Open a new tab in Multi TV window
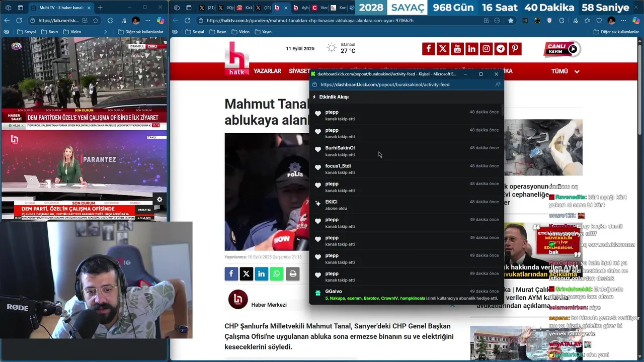Viewport: 644px width, 362px height. [x=100, y=8]
